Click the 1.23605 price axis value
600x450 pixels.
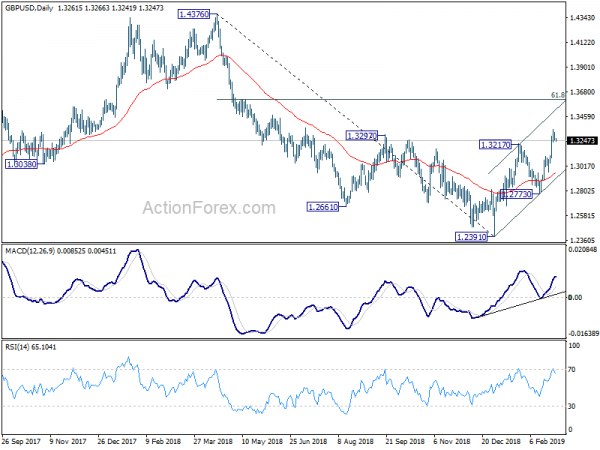582,240
